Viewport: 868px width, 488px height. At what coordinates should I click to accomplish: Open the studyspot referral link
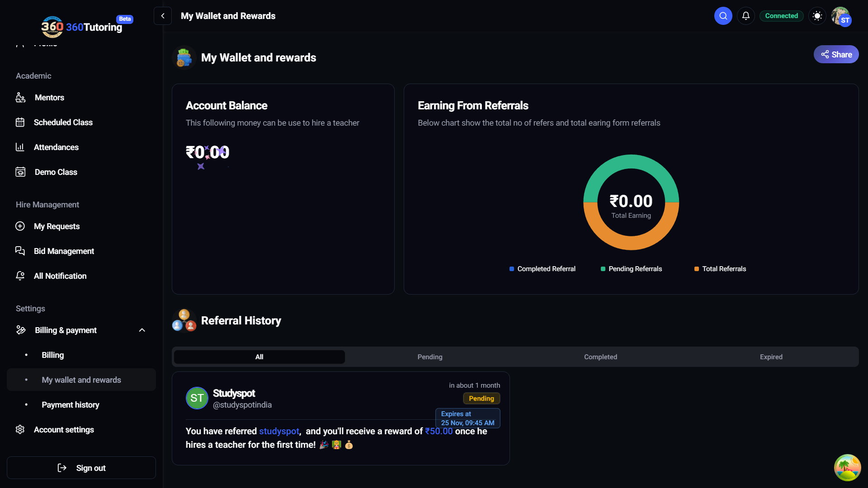(x=279, y=432)
